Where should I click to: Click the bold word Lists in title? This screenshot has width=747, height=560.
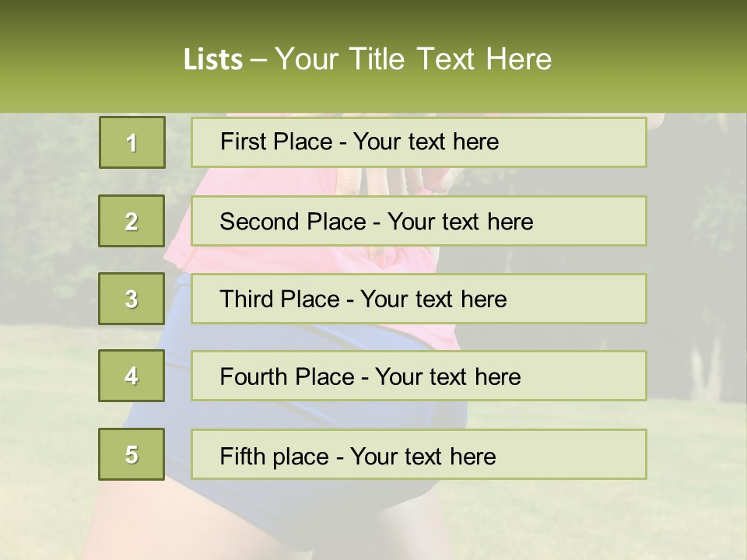click(213, 59)
